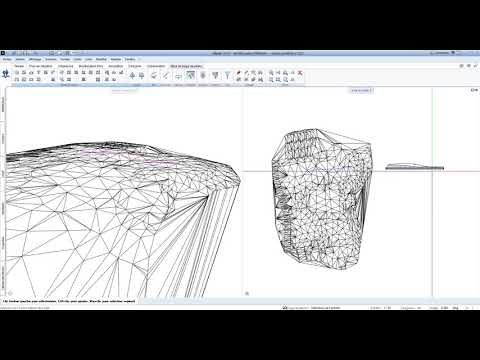Click the red X delete icon in ribbon

300,72
